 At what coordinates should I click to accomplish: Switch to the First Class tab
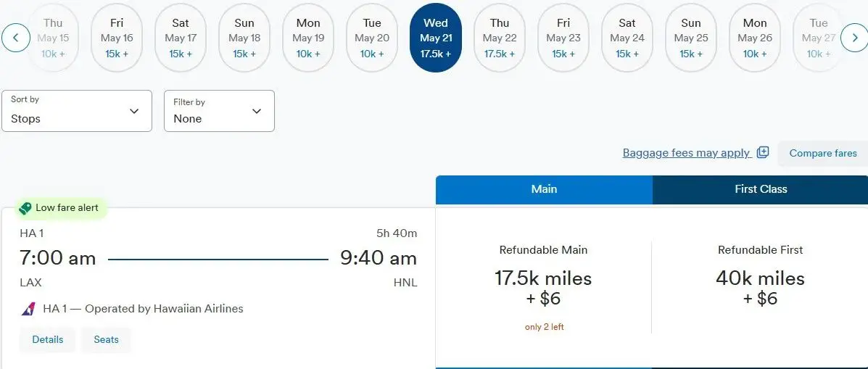[x=761, y=189]
